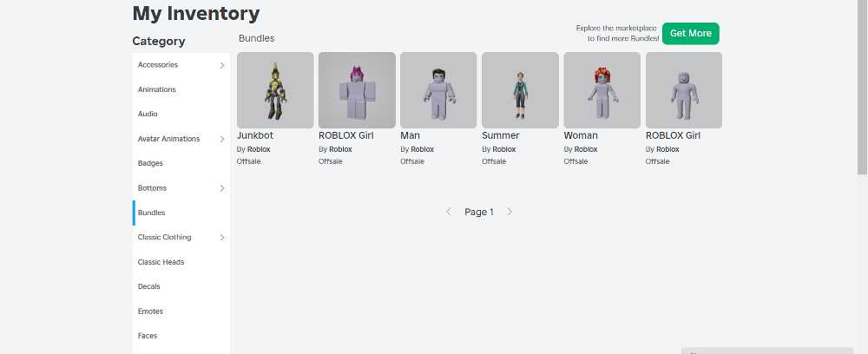This screenshot has height=354, width=868.
Task: Open the pink-haired ROBLOX Girl thumbnail
Action: coord(357,90)
